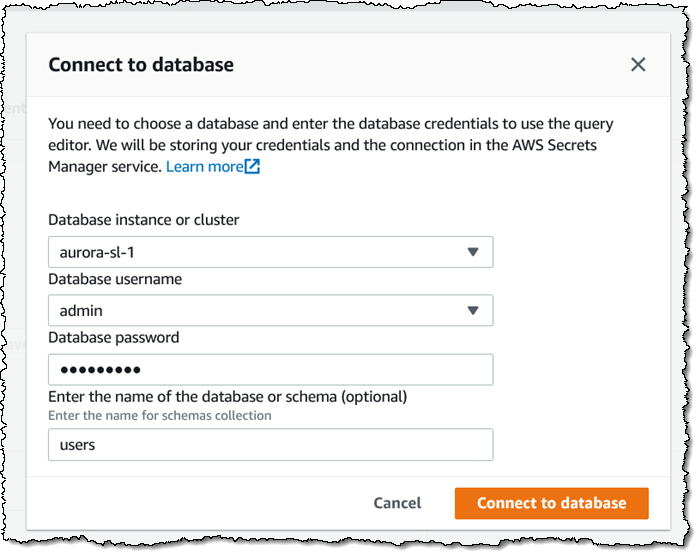The width and height of the screenshot is (700, 556).
Task: Click the Database password label
Action: tap(113, 337)
